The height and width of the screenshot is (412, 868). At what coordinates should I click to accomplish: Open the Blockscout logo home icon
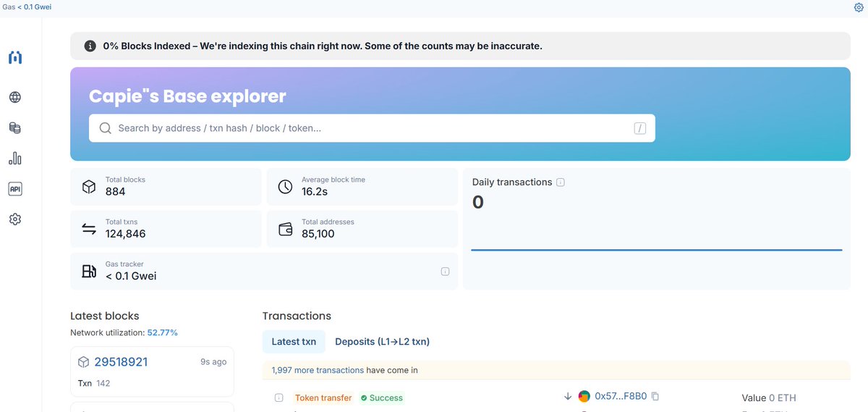(x=14, y=58)
